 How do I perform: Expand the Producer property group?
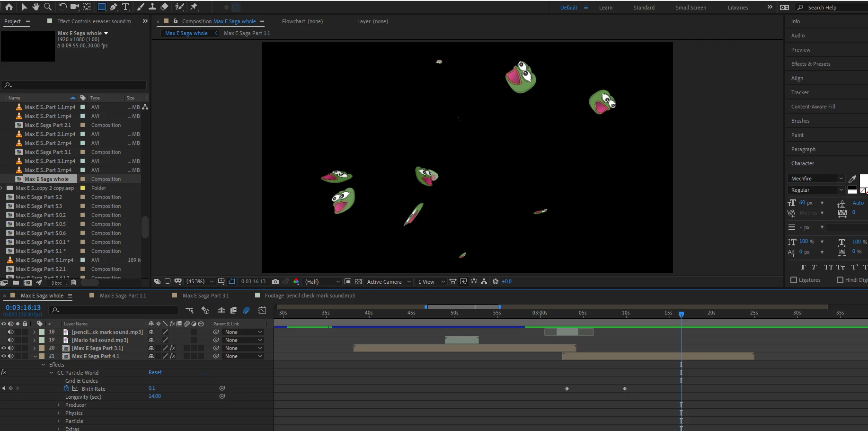59,405
